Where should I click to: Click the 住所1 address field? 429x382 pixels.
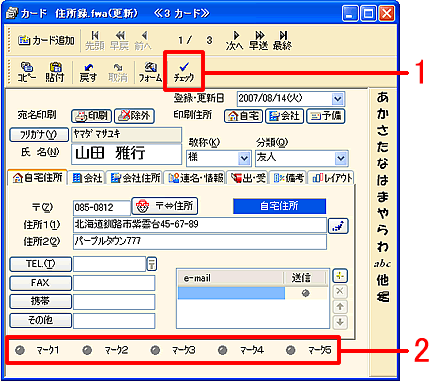200,225
